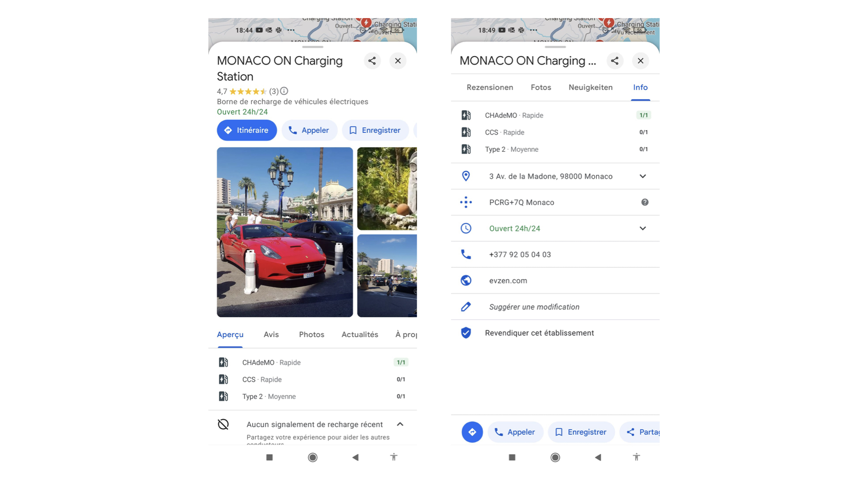Copy plus code PCRG+7Q Monaco

(x=522, y=202)
